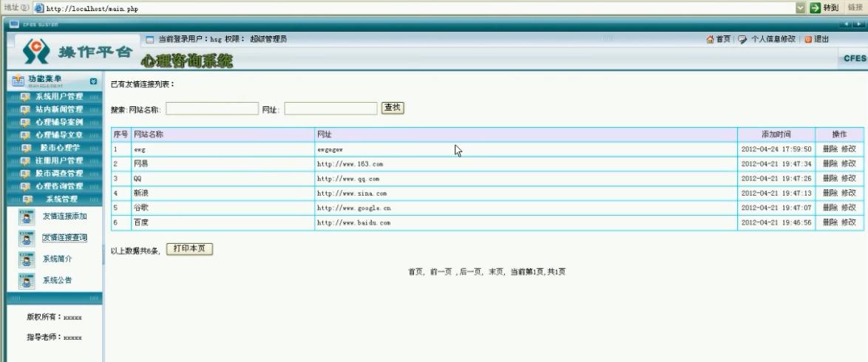Modify the 谷歌 row entry
868x362 pixels.
tap(849, 208)
